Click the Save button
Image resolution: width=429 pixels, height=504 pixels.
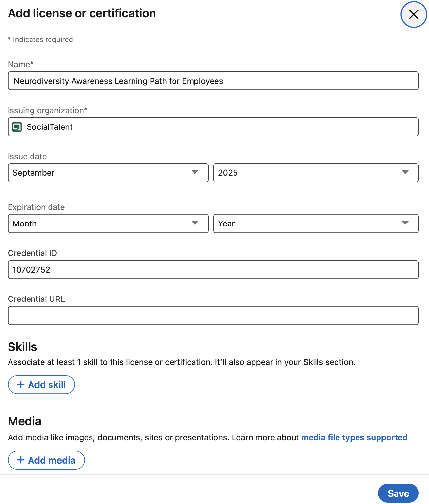tap(398, 493)
